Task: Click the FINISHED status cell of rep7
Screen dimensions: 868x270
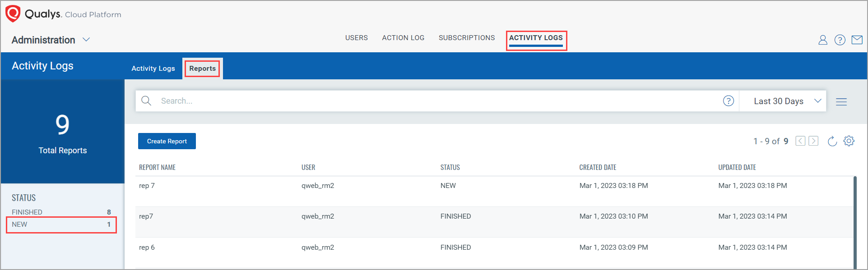Action: pos(455,216)
